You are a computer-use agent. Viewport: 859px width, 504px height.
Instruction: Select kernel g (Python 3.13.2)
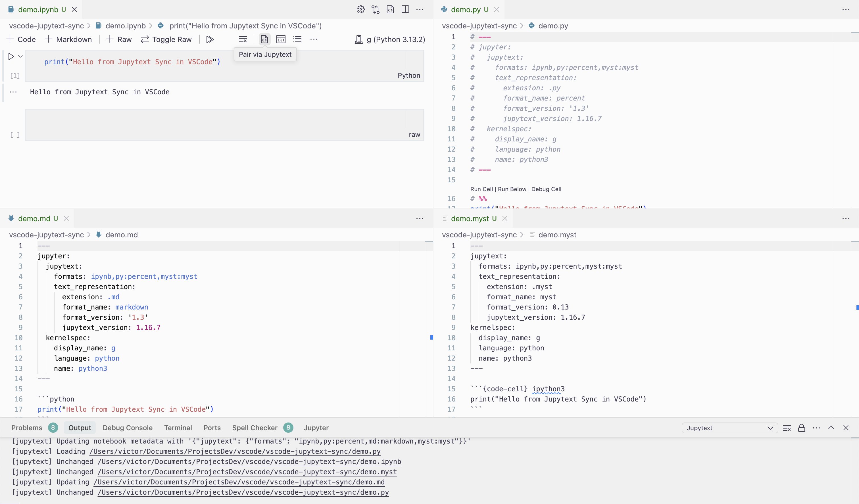coord(390,39)
